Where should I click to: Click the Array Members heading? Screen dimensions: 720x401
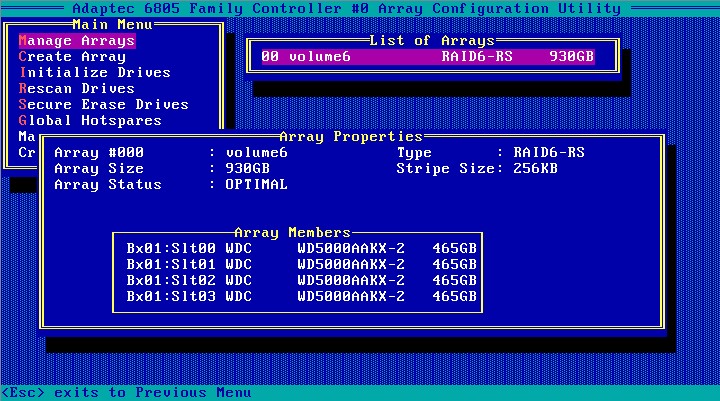292,232
